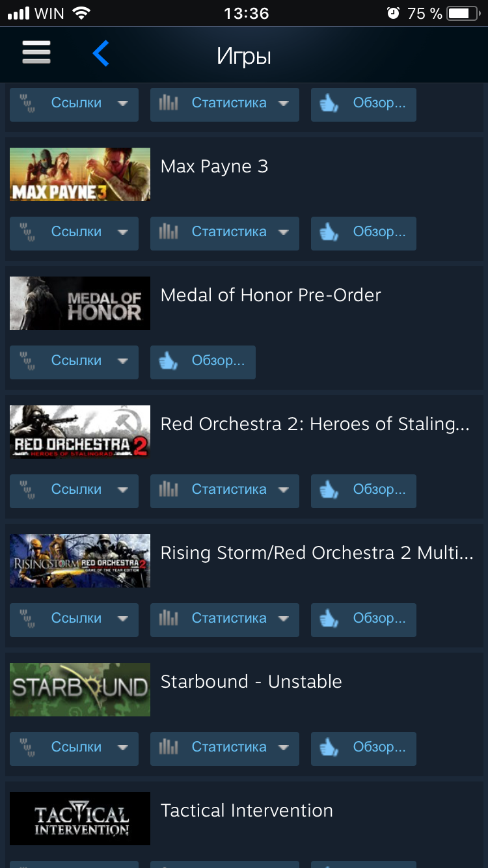Open Ссылки dropdown under Red Orchestra 2
Screen dimensions: 488x868
pyautogui.click(x=74, y=491)
